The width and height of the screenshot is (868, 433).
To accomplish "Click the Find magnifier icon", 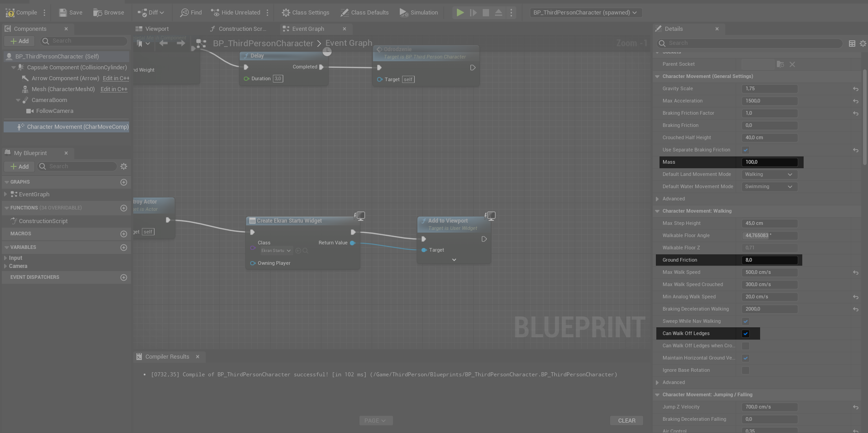I will (184, 13).
